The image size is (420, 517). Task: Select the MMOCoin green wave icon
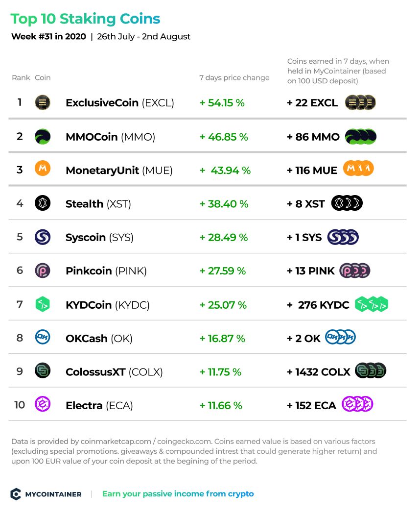click(x=43, y=137)
